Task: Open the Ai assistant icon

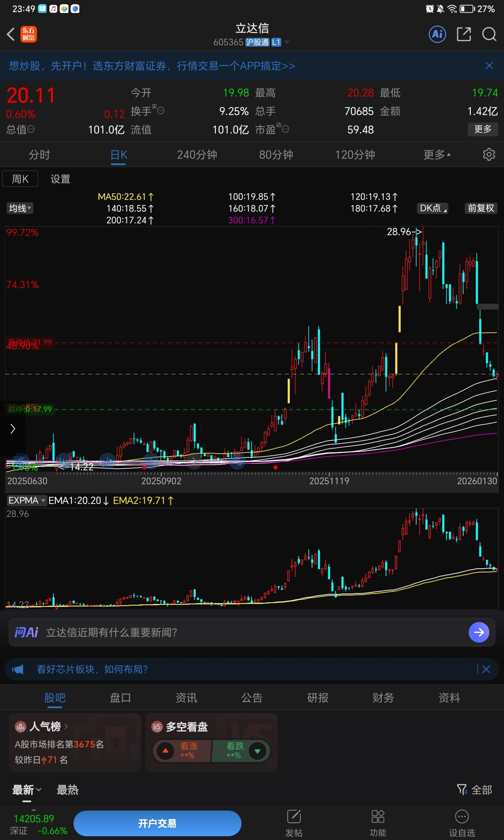Action: pyautogui.click(x=437, y=34)
